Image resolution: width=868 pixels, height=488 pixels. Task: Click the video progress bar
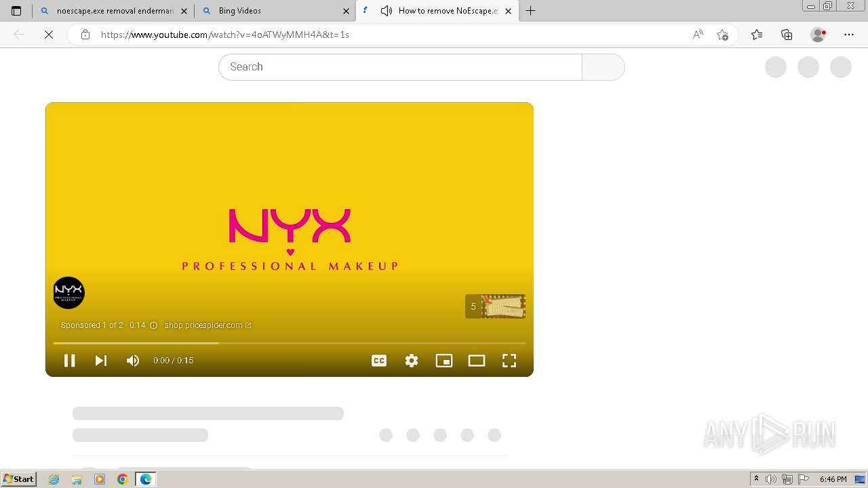[x=290, y=343]
